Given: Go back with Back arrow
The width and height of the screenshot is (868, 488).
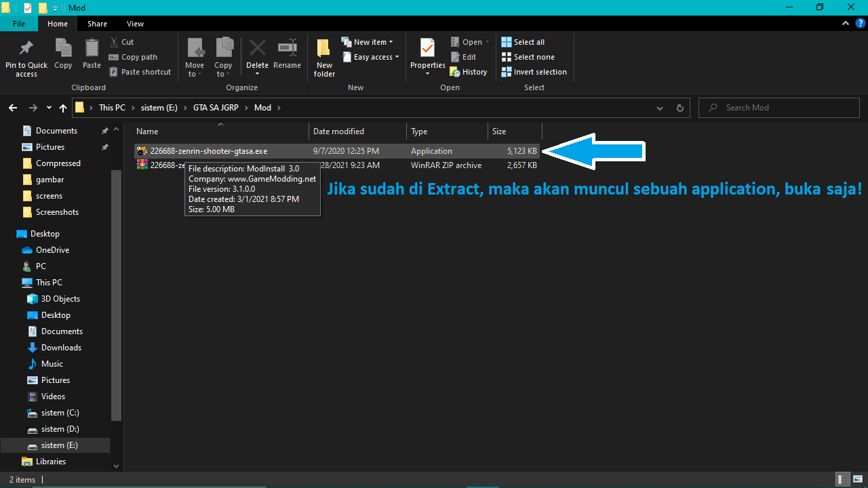Looking at the screenshot, I should coord(13,108).
